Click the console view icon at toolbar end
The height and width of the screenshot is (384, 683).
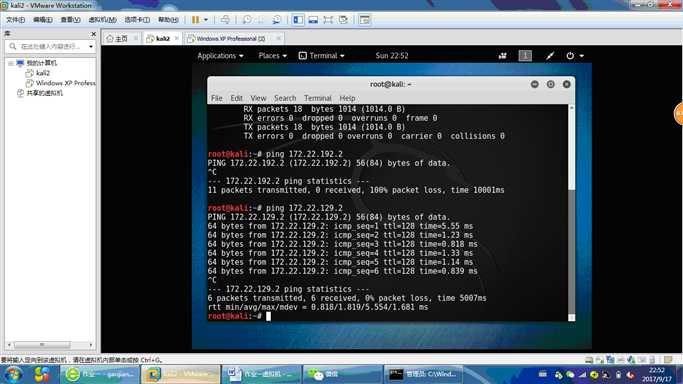[365, 20]
